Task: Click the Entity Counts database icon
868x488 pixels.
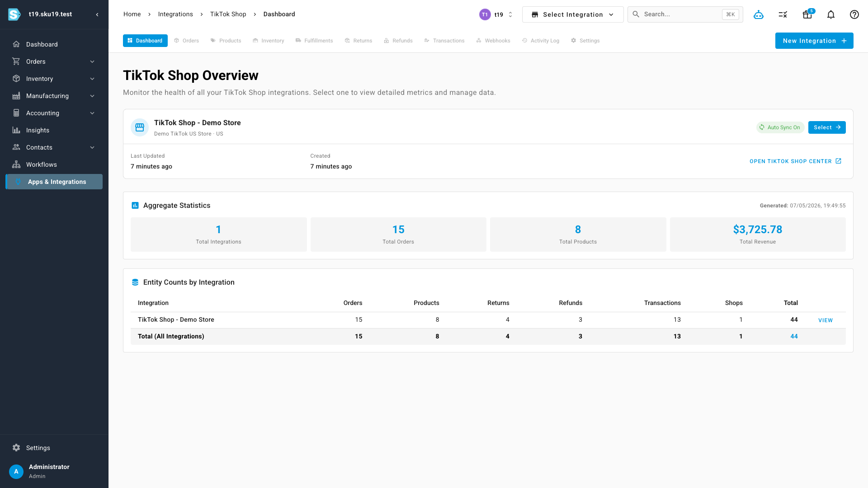Action: click(135, 282)
